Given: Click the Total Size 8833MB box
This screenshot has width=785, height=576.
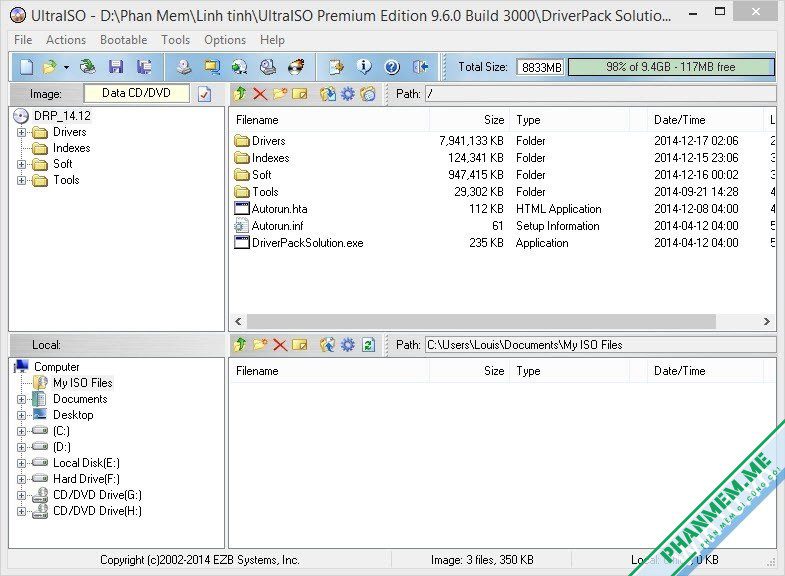Looking at the screenshot, I should click(541, 67).
